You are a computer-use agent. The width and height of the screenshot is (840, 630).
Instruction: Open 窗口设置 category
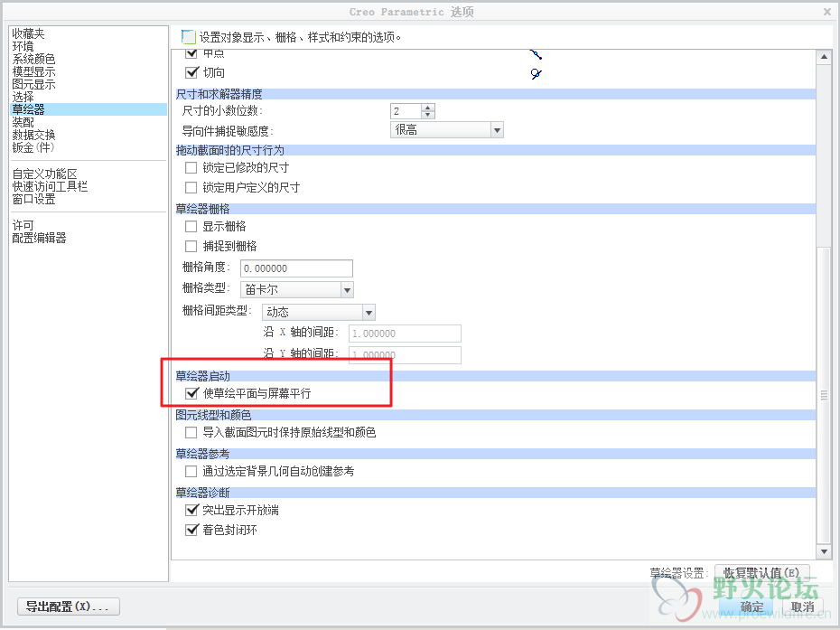33,199
